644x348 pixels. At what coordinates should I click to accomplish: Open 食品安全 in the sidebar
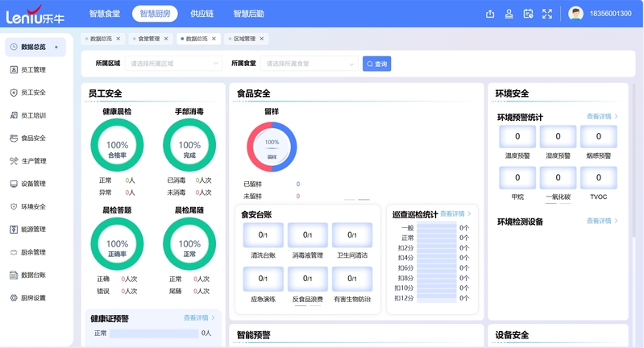click(x=32, y=139)
